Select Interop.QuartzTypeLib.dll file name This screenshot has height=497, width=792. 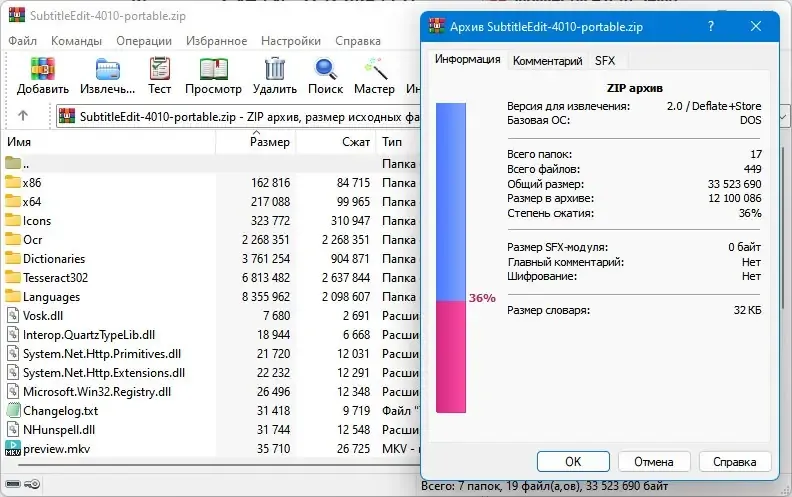[89, 334]
